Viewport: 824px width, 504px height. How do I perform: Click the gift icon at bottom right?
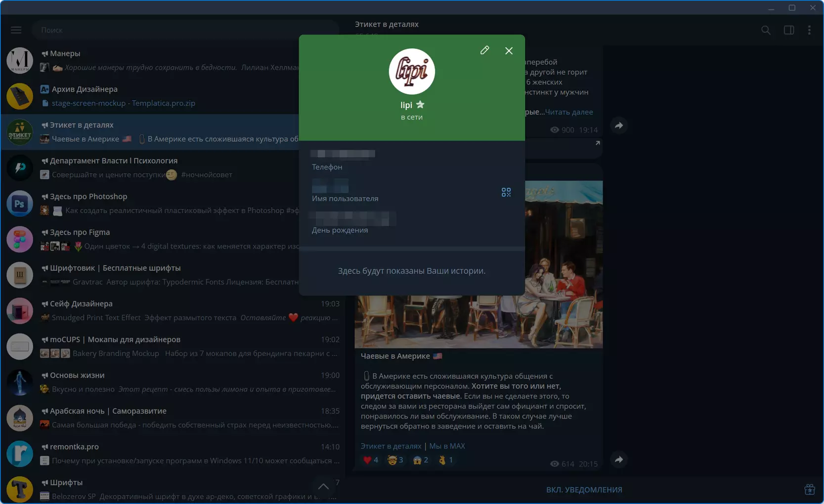pos(810,490)
